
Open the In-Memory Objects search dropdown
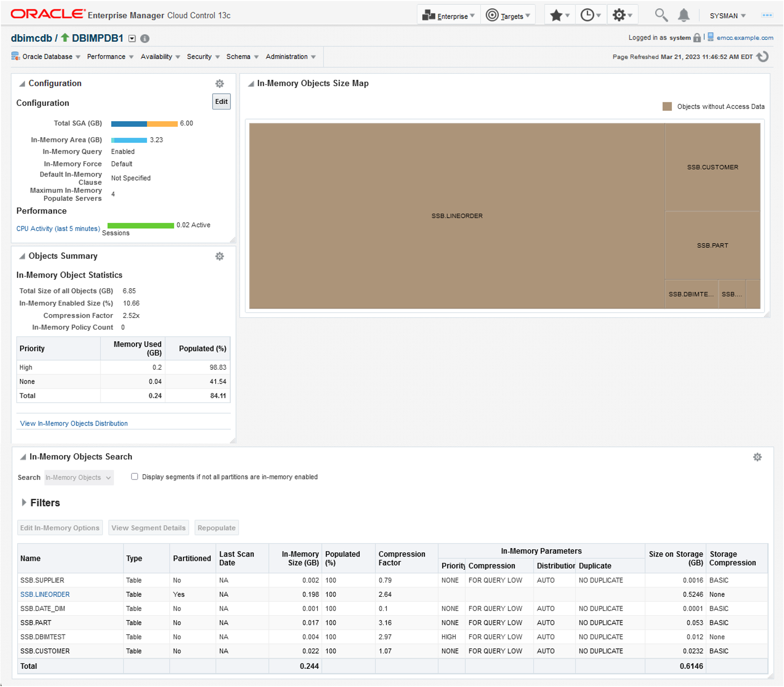tap(79, 478)
